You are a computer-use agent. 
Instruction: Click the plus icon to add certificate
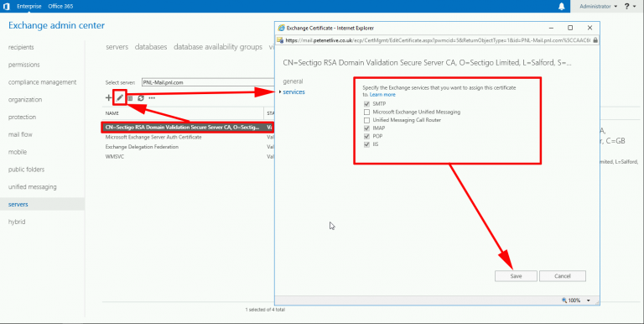pyautogui.click(x=108, y=98)
